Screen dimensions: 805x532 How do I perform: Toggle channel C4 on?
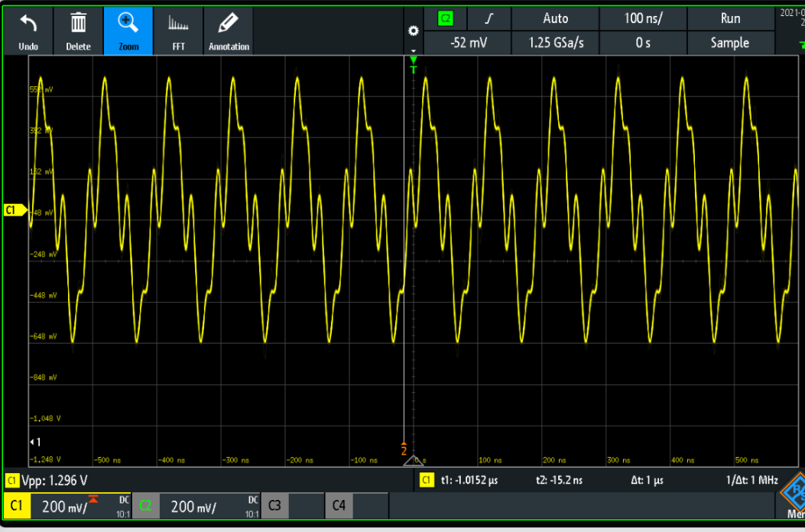coord(339,505)
